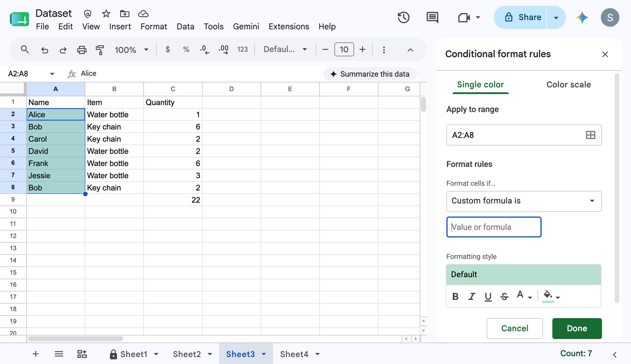
Task: Start a Meet call camera icon
Action: (464, 18)
